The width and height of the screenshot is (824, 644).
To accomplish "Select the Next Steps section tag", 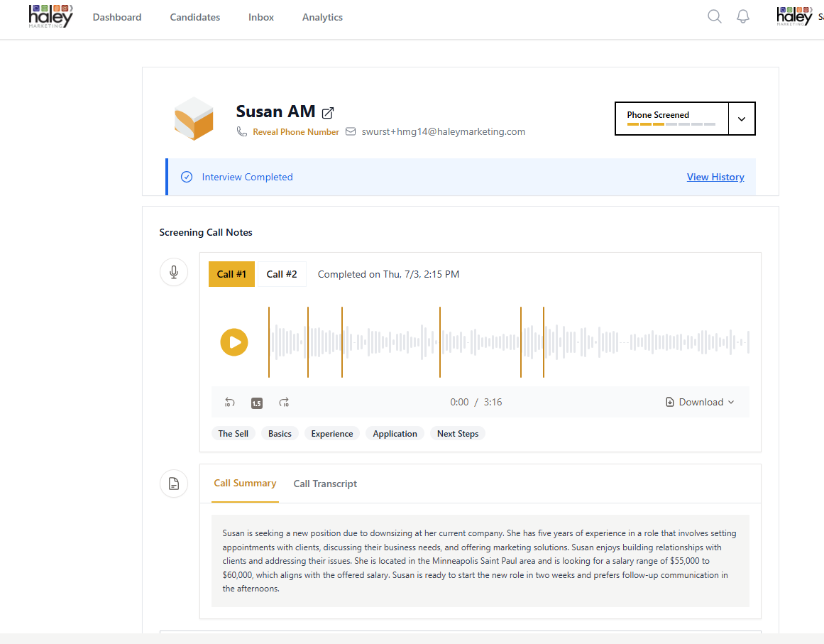I will pos(458,434).
